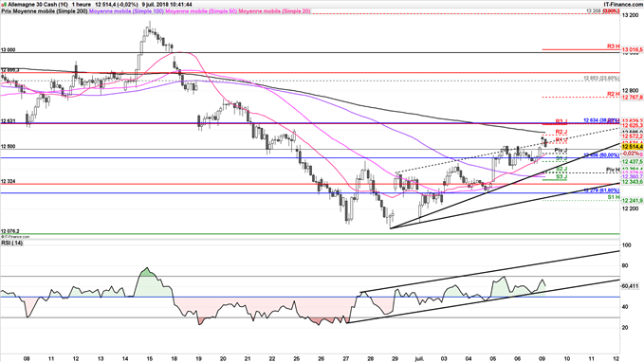Open the RSI (14) indicator label
The image size is (644, 362).
click(x=12, y=243)
